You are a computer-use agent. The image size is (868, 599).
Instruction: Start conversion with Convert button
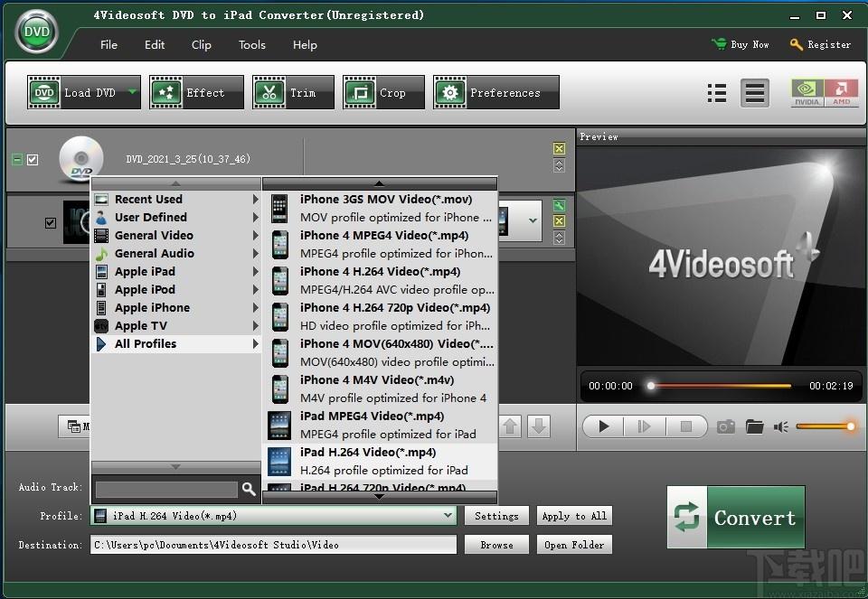click(736, 517)
